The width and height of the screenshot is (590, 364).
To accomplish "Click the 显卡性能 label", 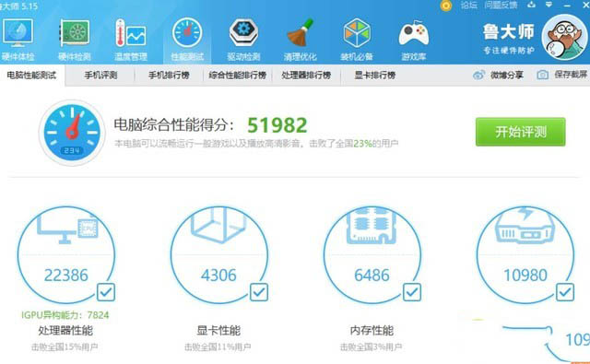I will click(218, 331).
